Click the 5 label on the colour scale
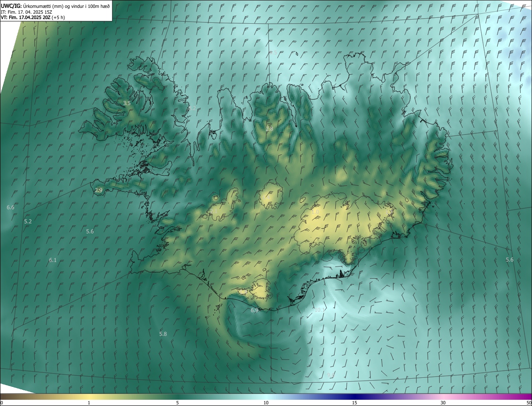Image resolution: width=532 pixels, height=406 pixels. pyautogui.click(x=177, y=403)
